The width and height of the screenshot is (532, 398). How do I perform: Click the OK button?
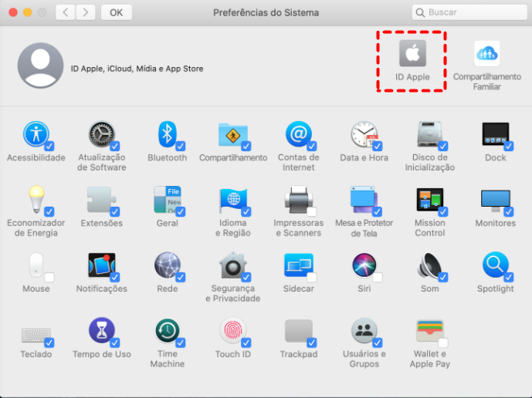[x=117, y=12]
